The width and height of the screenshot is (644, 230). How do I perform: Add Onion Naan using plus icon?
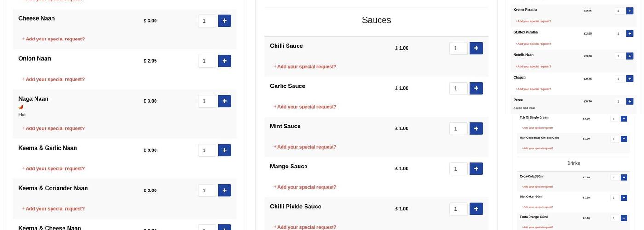coord(224,61)
